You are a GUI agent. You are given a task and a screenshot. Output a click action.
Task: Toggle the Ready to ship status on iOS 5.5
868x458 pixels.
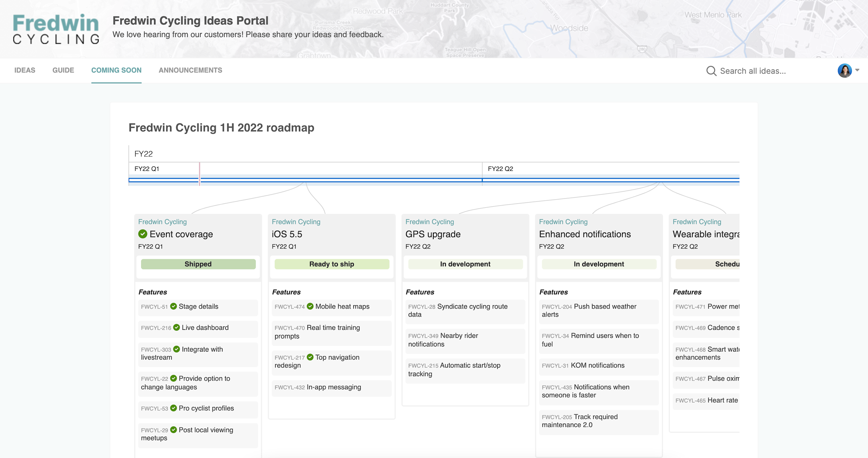[x=332, y=264]
